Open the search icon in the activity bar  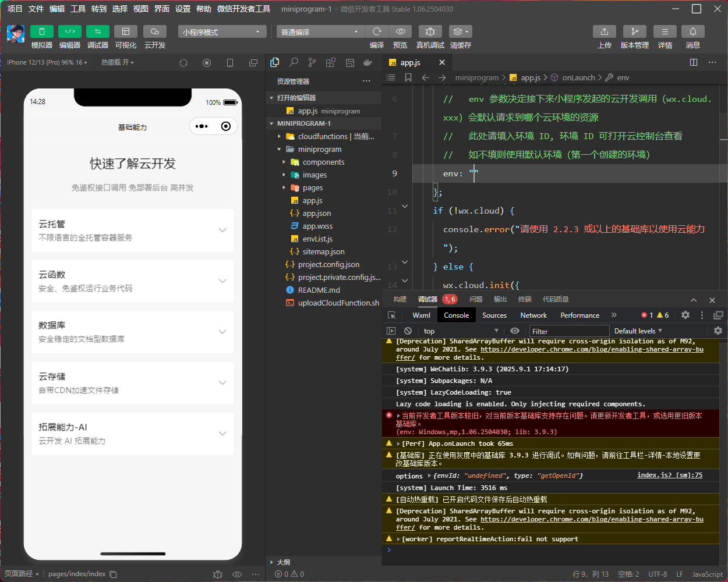[x=294, y=62]
